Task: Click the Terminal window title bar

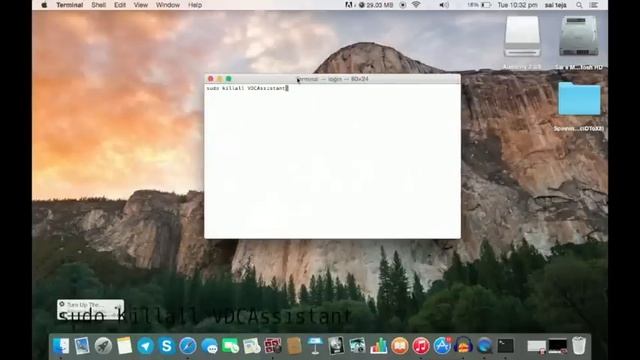Action: click(x=332, y=79)
